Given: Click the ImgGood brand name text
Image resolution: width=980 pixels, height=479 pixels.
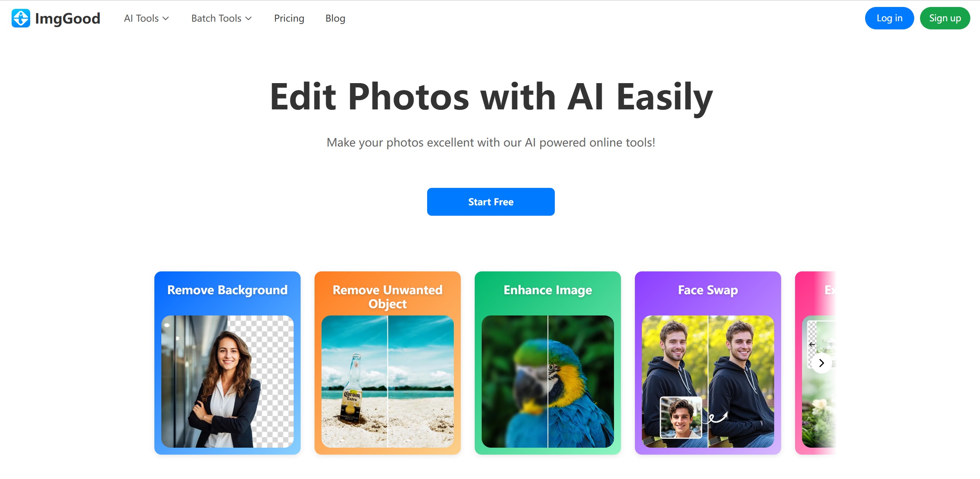Looking at the screenshot, I should pos(68,18).
